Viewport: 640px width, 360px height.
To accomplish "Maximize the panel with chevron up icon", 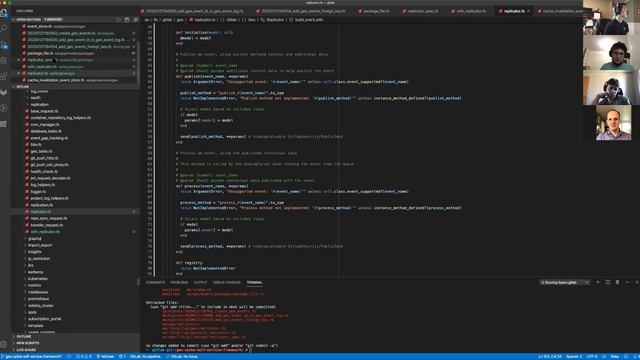I will click(627, 282).
